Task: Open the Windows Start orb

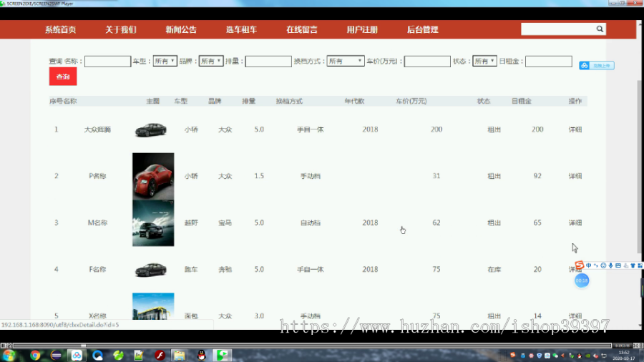Action: click(x=9, y=356)
